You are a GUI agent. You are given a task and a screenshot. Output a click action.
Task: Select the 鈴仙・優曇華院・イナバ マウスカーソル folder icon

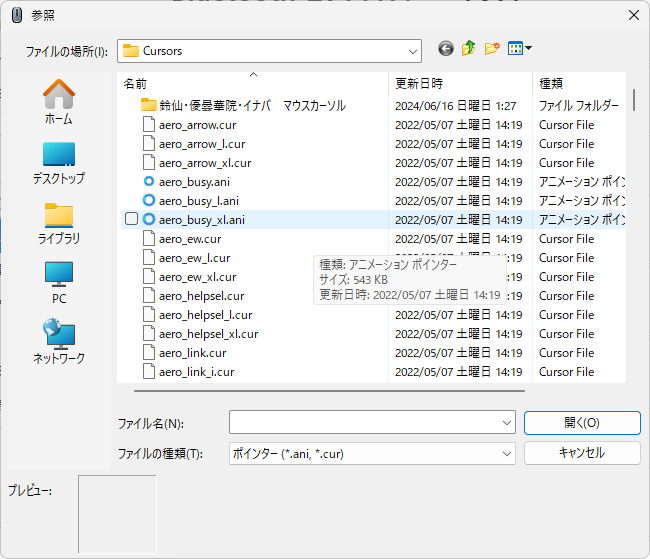(x=148, y=105)
